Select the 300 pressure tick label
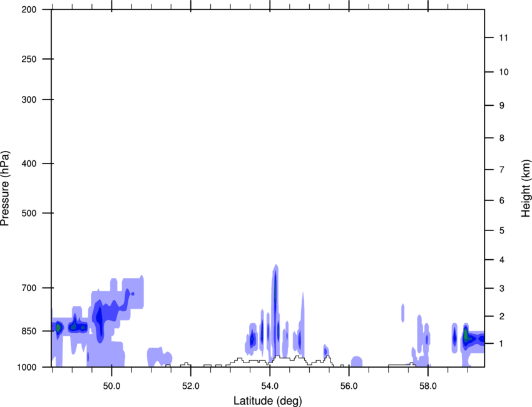Screen dimensions: 532x407 tap(29, 100)
